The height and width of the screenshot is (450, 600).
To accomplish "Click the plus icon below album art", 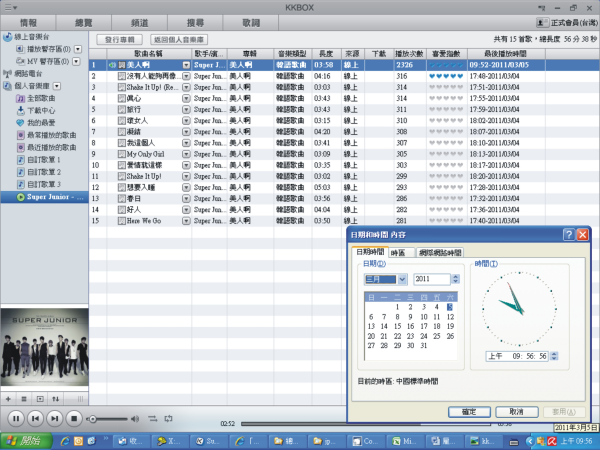I will [x=9, y=397].
